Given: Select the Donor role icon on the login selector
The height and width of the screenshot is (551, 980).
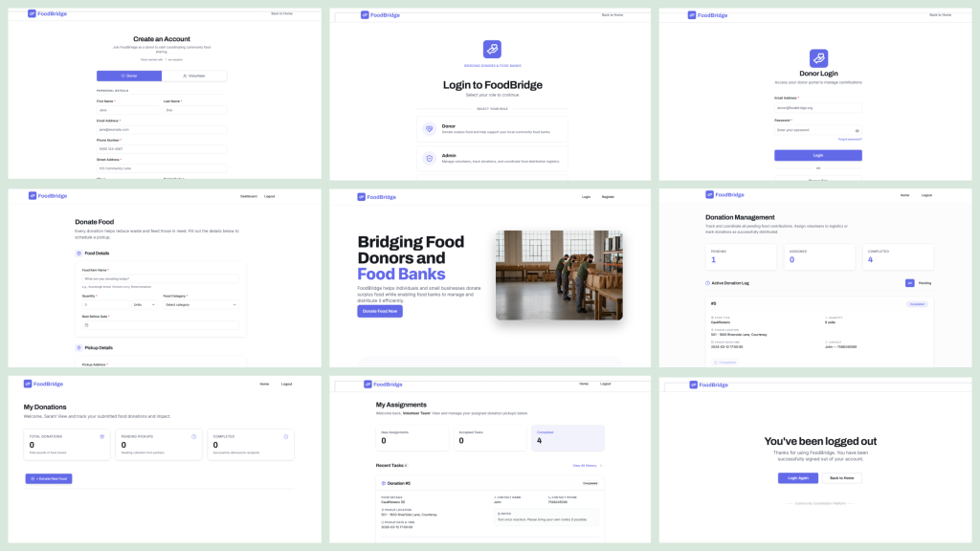Looking at the screenshot, I should click(428, 129).
